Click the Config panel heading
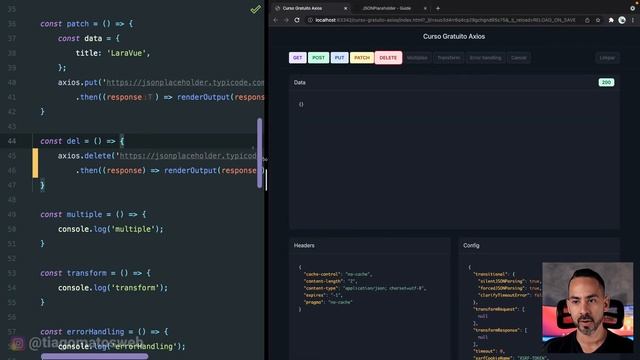Screen dimensions: 640x360 click(x=471, y=245)
